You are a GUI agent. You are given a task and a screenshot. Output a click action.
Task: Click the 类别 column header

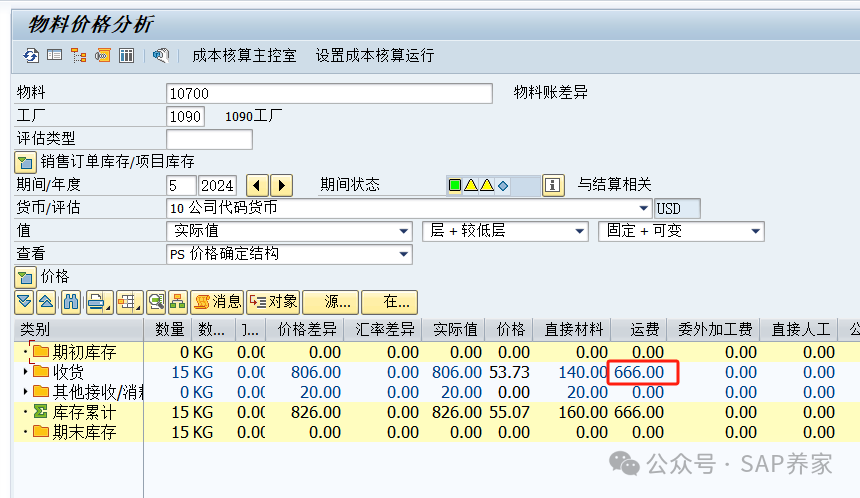point(79,330)
